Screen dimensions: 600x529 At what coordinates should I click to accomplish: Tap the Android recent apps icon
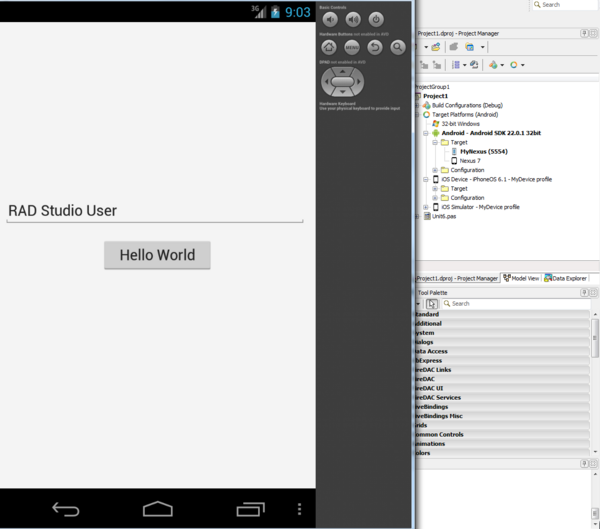pos(249,509)
